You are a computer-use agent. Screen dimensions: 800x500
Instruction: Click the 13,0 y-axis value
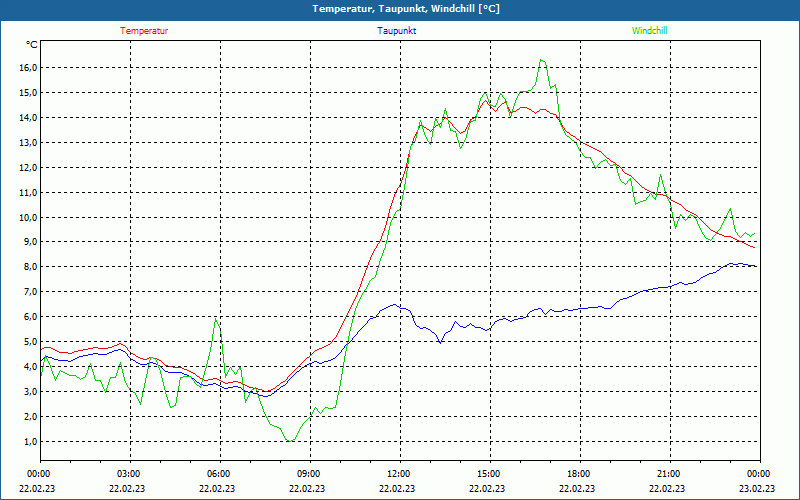pos(29,142)
